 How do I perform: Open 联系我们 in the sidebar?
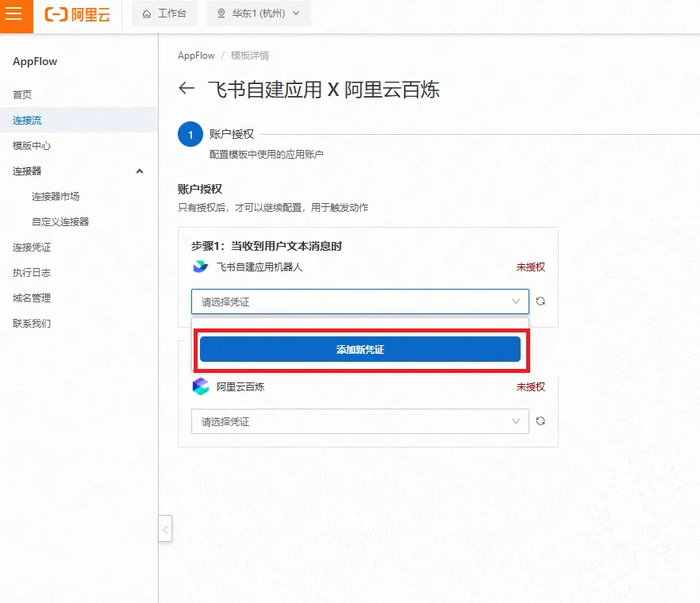tap(32, 324)
